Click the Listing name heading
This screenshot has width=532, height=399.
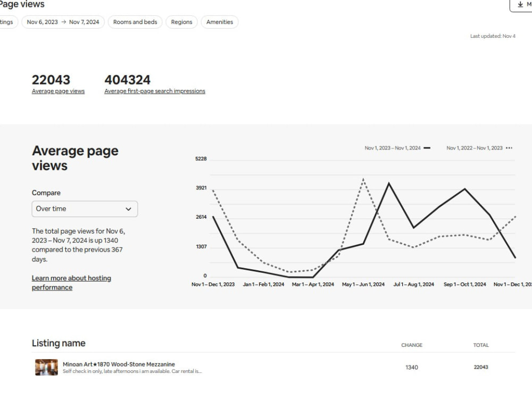pos(59,343)
